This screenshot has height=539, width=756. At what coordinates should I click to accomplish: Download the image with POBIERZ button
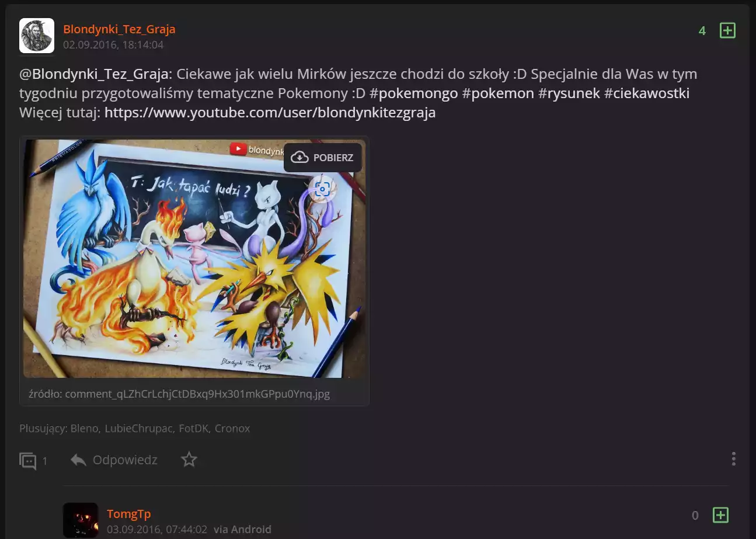[x=323, y=158]
